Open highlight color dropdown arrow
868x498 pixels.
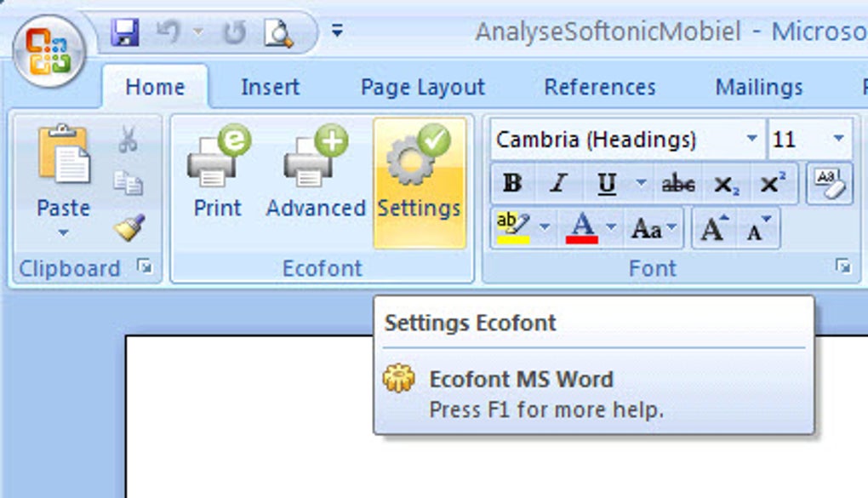point(545,226)
